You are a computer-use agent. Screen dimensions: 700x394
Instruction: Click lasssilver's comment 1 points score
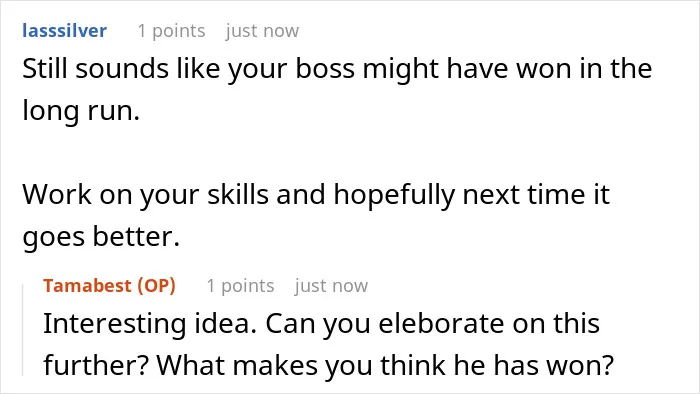coord(171,31)
